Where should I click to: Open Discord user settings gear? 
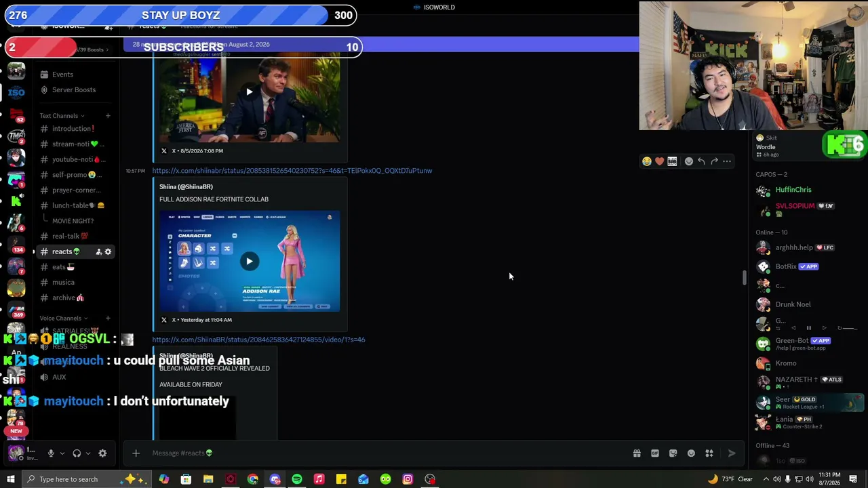(x=102, y=453)
